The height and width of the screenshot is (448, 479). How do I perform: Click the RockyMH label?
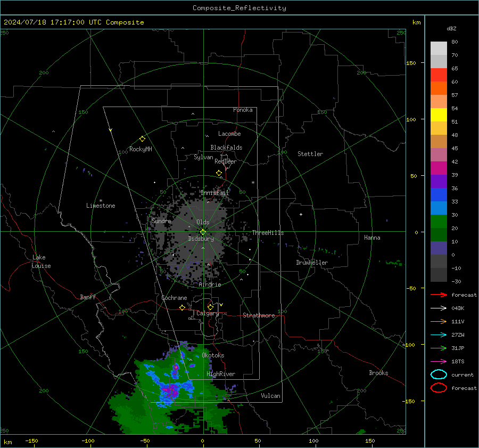(141, 149)
